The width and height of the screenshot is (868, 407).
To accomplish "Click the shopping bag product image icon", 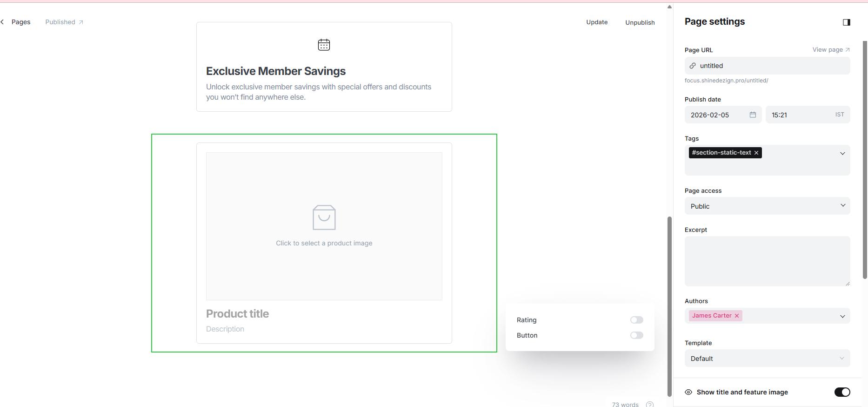I will point(324,217).
